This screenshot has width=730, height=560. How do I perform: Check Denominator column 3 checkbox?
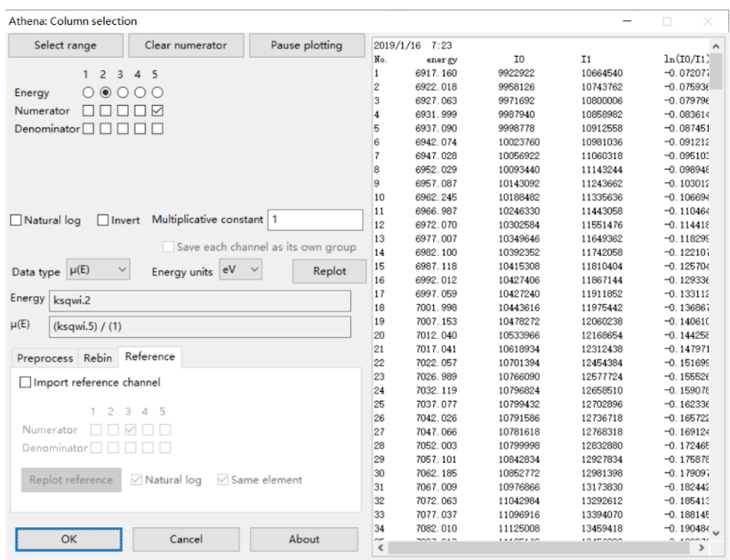point(123,129)
